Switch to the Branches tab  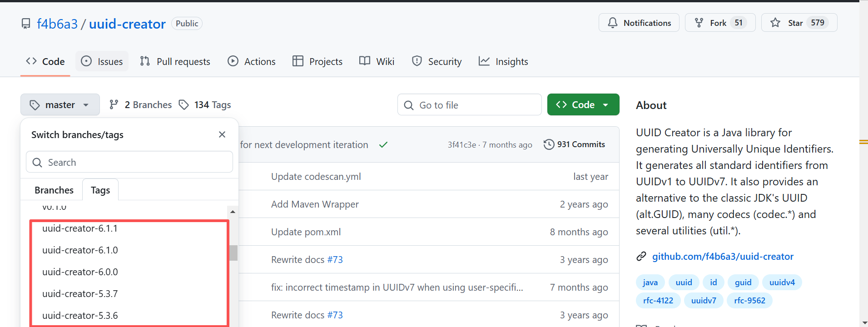point(54,190)
